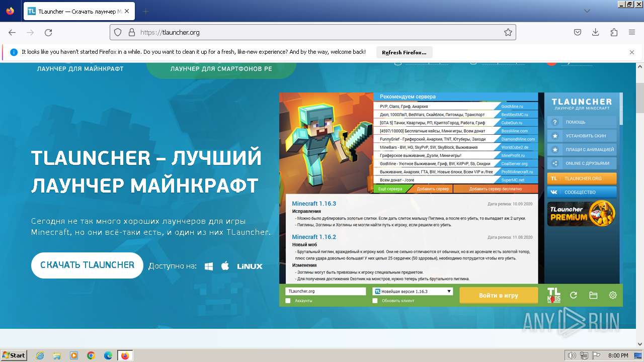Choose the Windows platform icon

coord(209,266)
